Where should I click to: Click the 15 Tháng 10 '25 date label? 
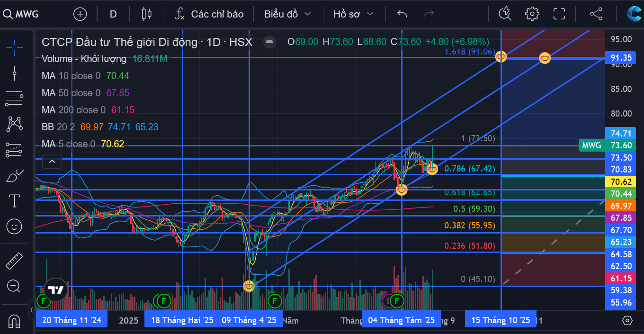tap(501, 320)
